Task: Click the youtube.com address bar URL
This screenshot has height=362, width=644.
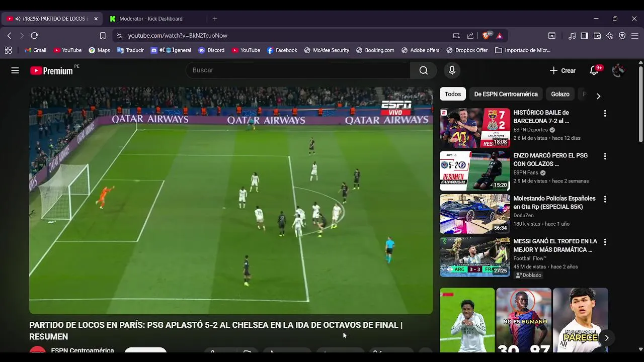Action: (178, 36)
